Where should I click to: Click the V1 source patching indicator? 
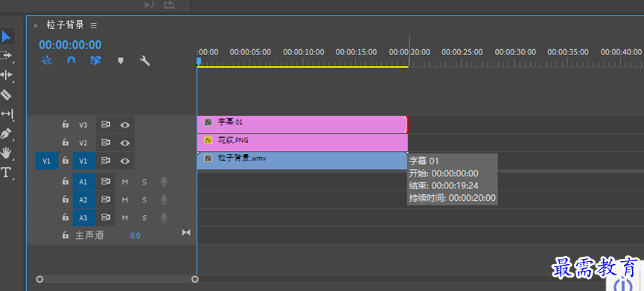46,161
